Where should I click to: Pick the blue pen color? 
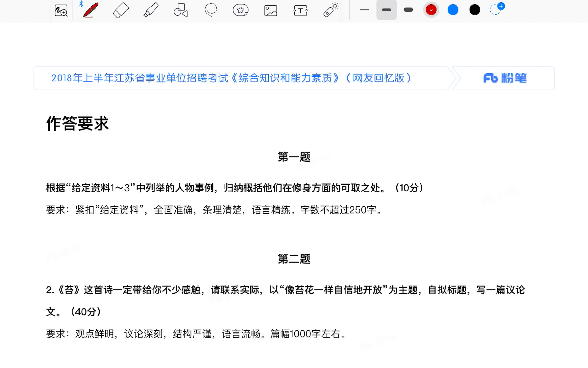click(453, 10)
